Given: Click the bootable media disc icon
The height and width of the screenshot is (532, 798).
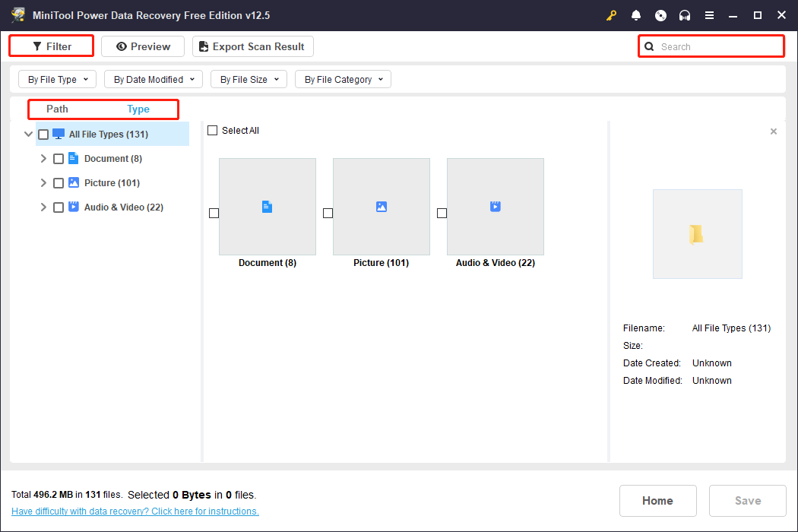Looking at the screenshot, I should 660,15.
